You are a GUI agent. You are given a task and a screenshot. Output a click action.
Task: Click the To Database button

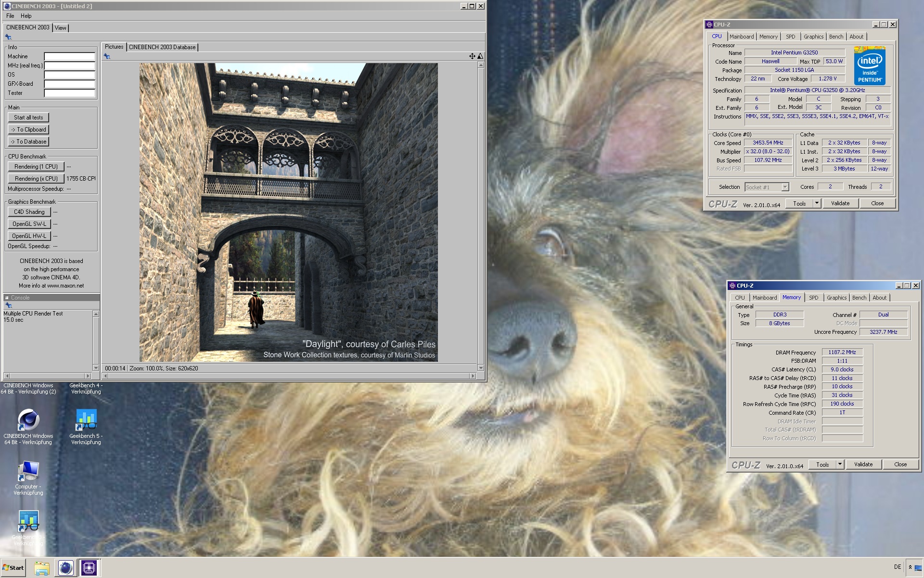28,142
